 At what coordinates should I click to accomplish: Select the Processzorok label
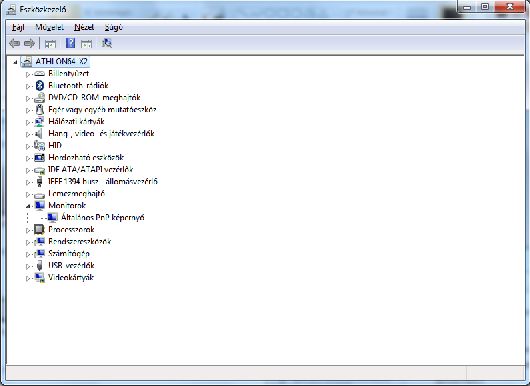point(71,230)
